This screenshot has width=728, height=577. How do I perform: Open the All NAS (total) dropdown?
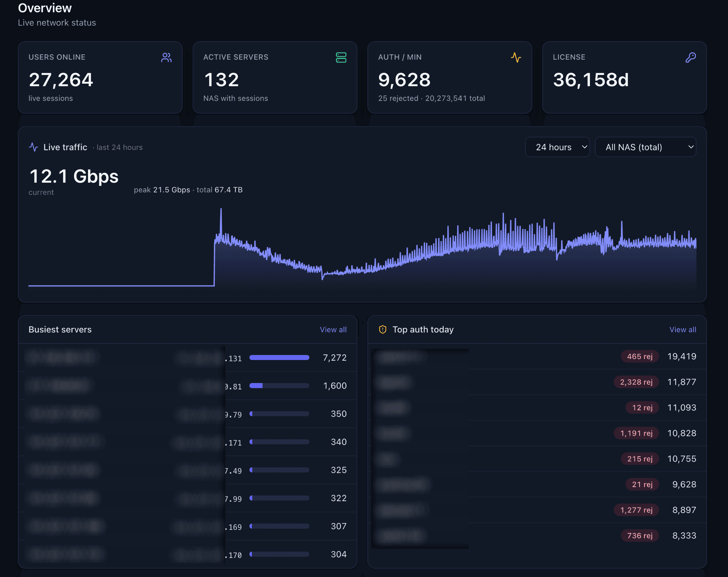(645, 147)
